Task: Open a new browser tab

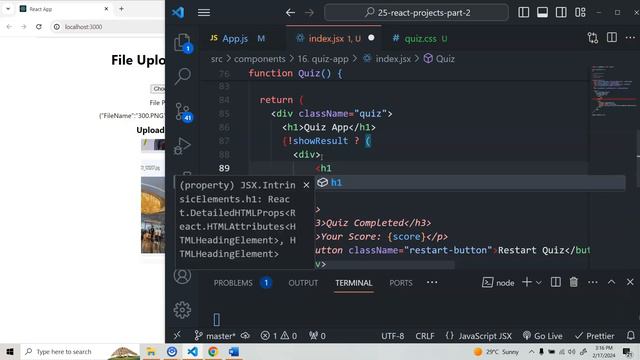Action: [121, 9]
